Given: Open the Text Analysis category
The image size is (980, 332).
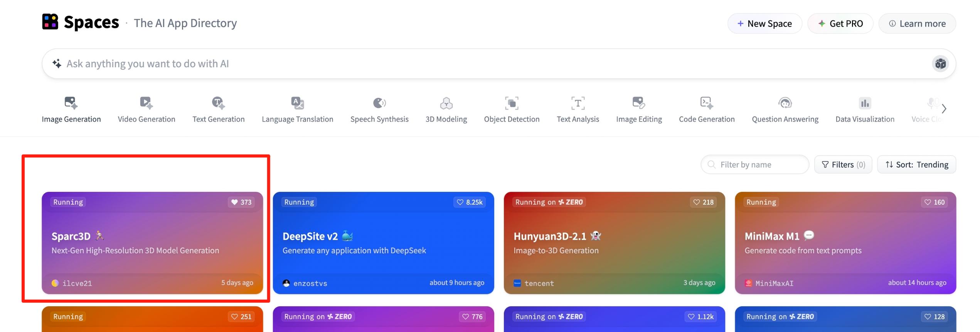Looking at the screenshot, I should (578, 110).
